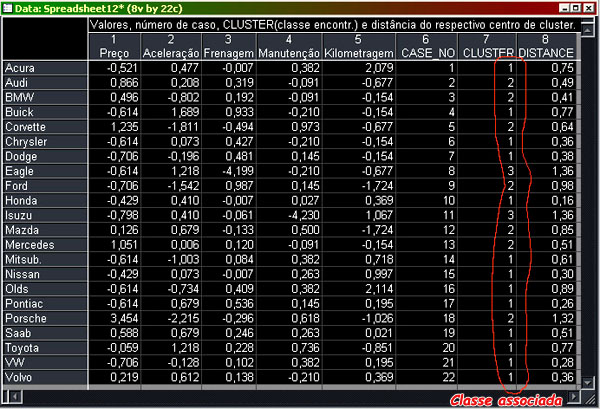Select the Toyota row header
Screen dimensions: 600x409
[45, 348]
